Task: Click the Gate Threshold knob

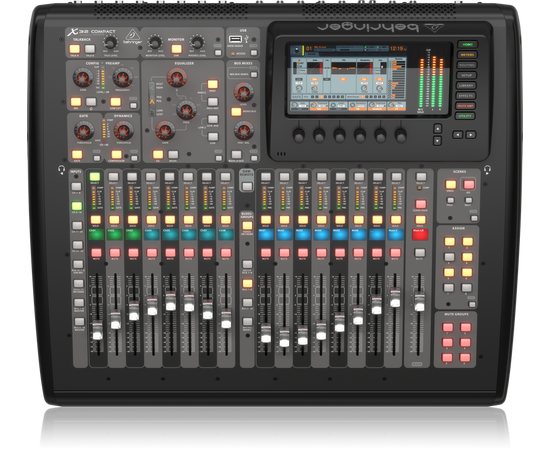Action: pos(84,130)
